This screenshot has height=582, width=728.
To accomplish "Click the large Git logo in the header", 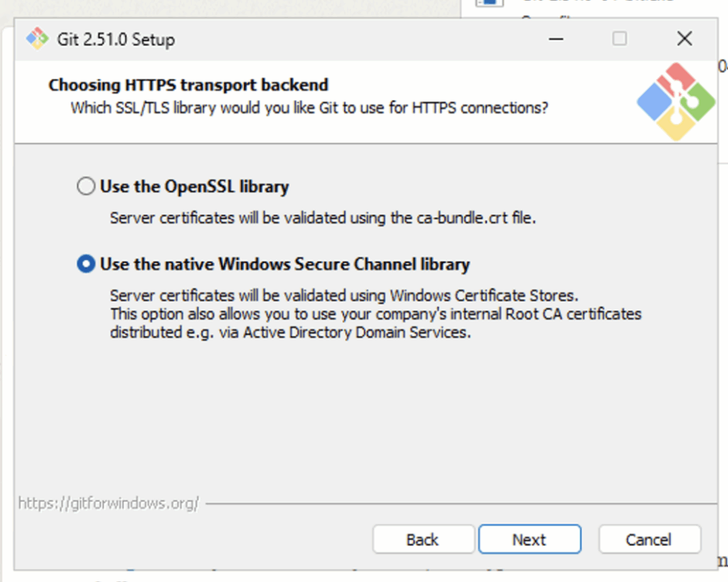I will [x=675, y=101].
